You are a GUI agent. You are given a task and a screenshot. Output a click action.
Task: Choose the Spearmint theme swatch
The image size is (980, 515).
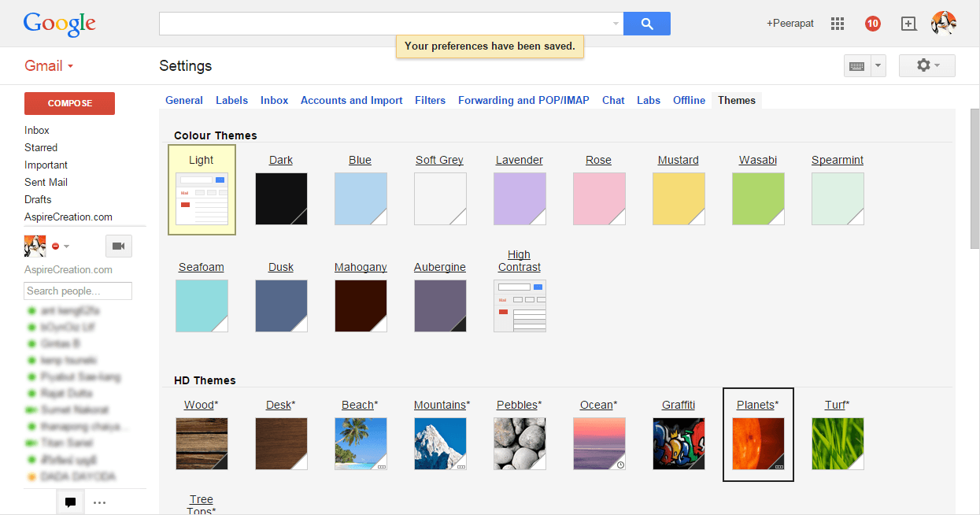(838, 198)
